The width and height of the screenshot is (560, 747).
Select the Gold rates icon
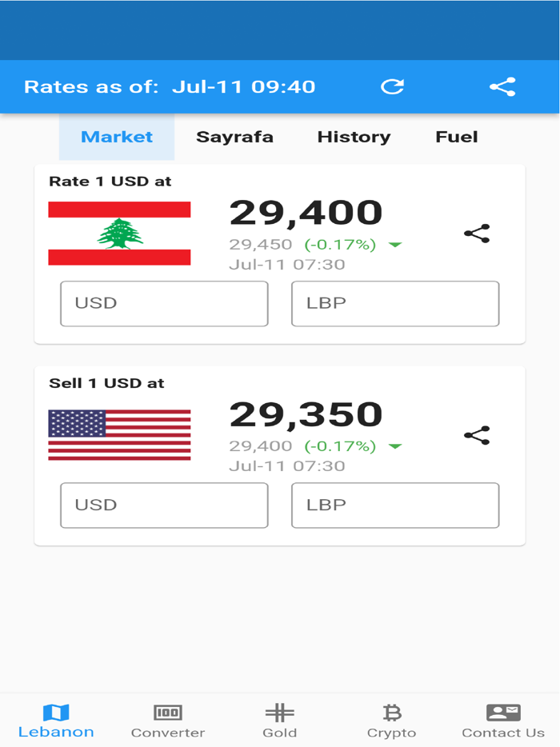click(x=280, y=718)
